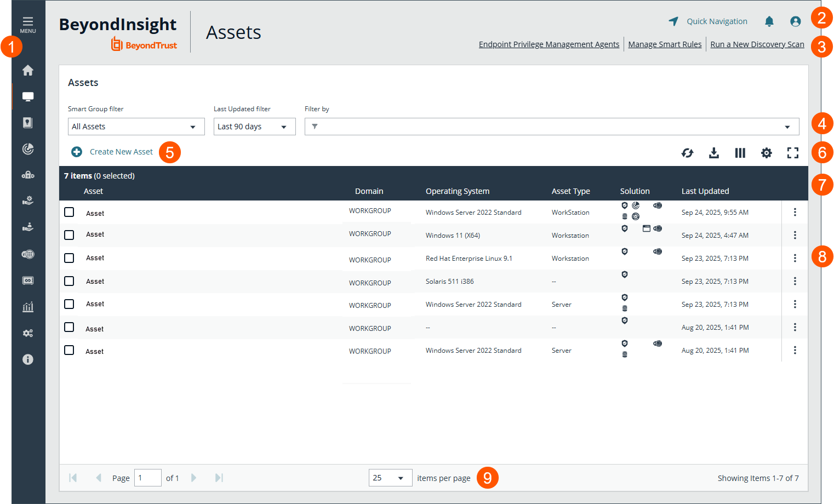Open the gears configuration sidebar icon
The height and width of the screenshot is (504, 834).
click(x=28, y=333)
